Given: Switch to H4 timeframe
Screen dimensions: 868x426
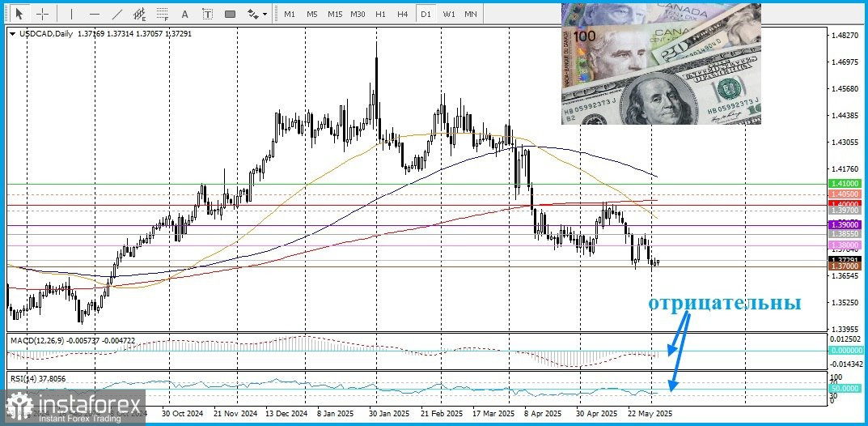Looking at the screenshot, I should click(403, 14).
